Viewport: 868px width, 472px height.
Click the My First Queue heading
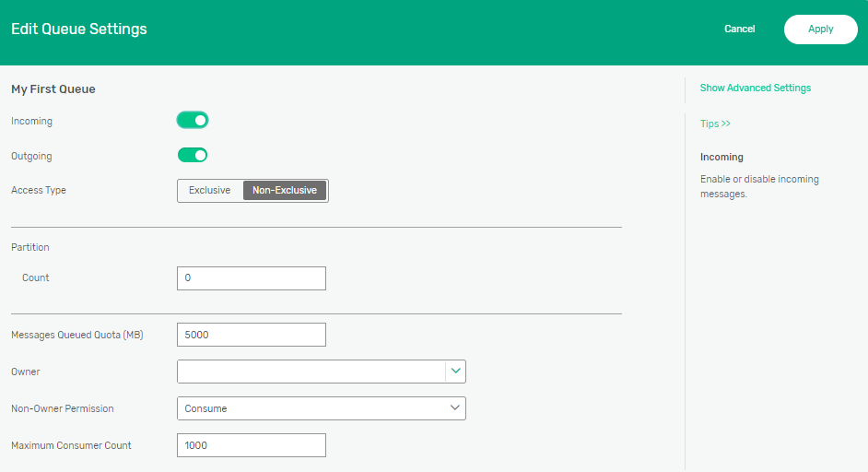coord(53,89)
